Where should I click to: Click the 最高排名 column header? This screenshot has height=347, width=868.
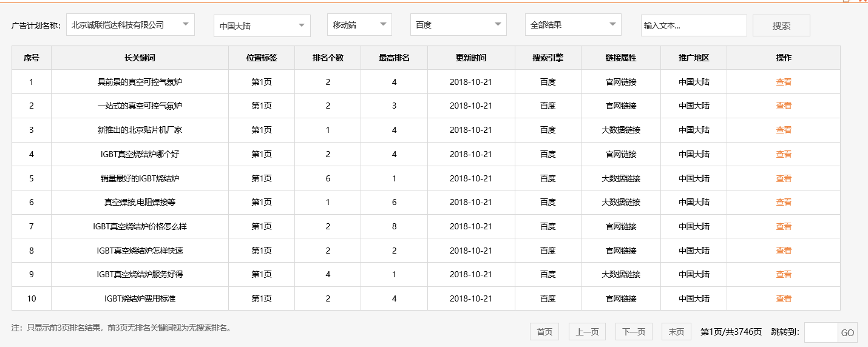coord(395,58)
